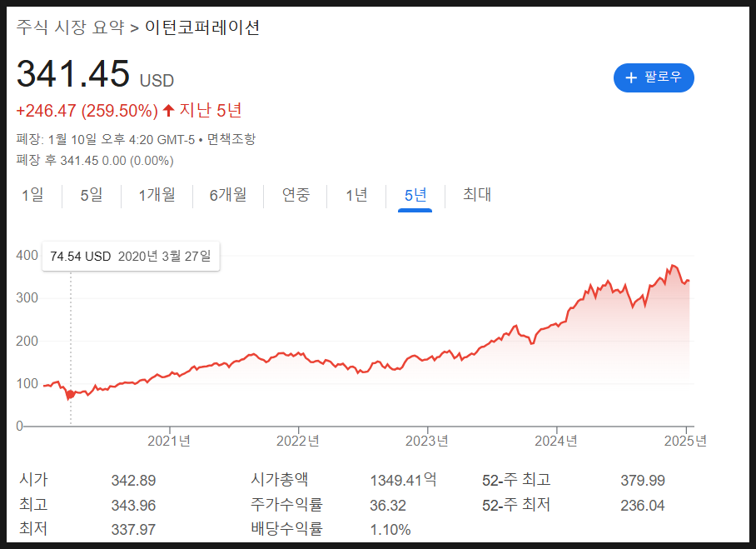Click the 2024년 x-axis label
Viewport: 756px width, 549px height.
(556, 441)
